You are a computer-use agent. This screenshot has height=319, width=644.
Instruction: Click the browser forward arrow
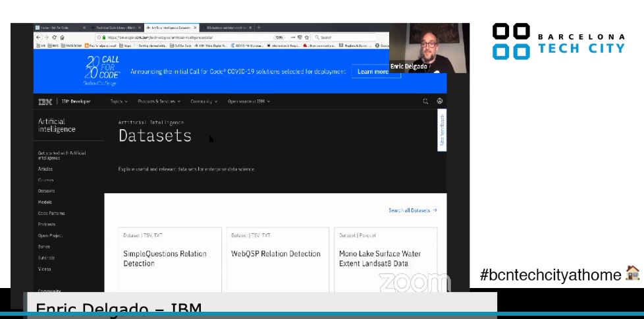(x=46, y=37)
